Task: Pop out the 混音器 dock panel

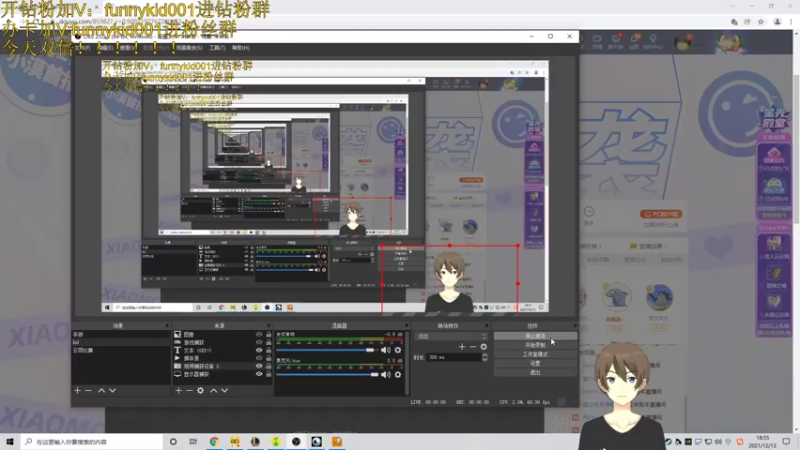Action: click(x=407, y=326)
